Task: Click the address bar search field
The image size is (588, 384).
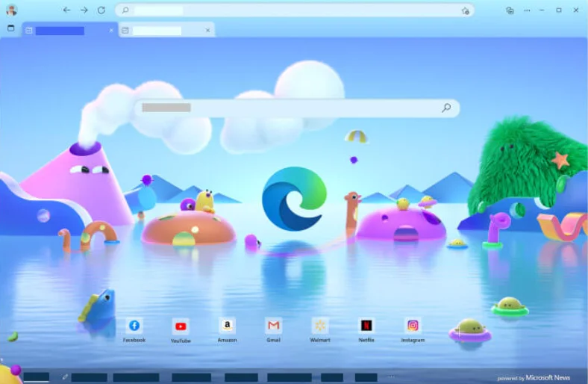Action: click(x=295, y=10)
